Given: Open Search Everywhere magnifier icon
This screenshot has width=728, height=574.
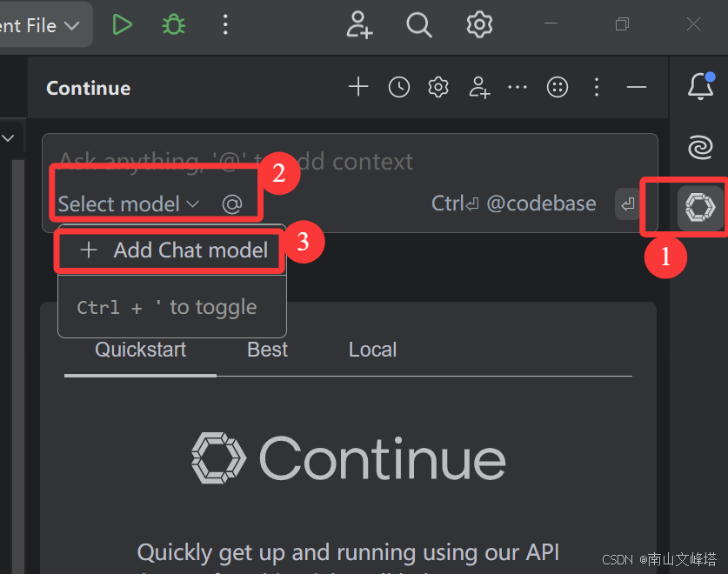Looking at the screenshot, I should click(418, 24).
